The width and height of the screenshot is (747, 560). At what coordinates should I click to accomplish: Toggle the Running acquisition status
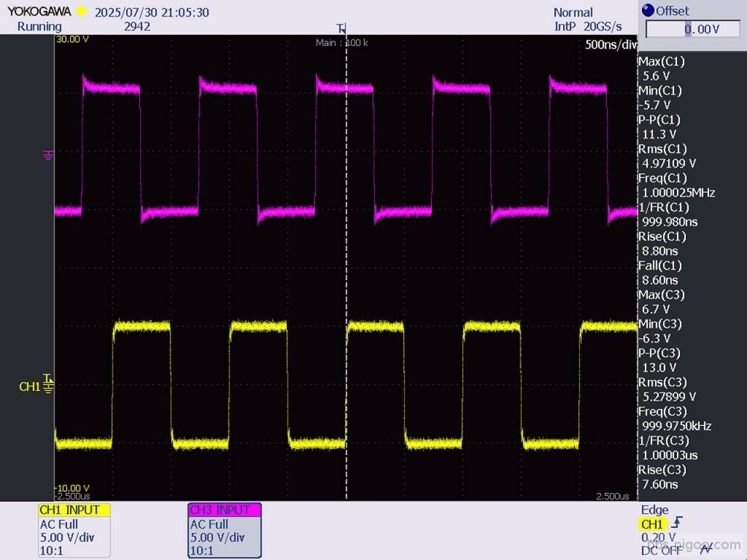[38, 26]
